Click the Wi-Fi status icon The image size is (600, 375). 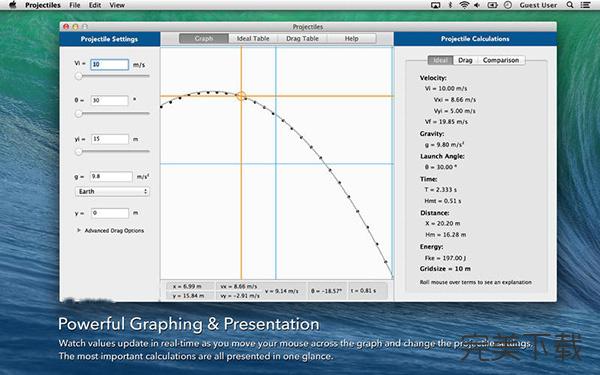click(464, 5)
